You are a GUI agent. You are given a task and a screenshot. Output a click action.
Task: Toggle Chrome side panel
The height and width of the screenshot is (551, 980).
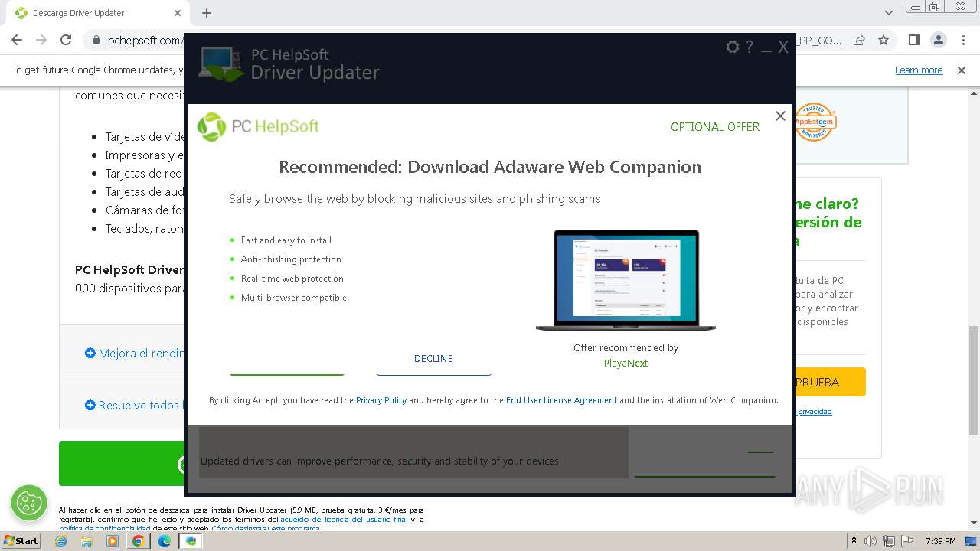click(x=914, y=40)
